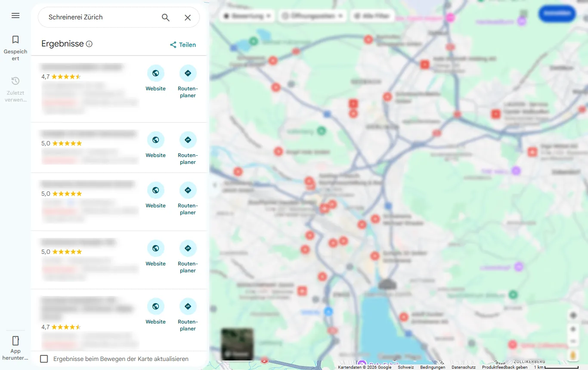Share the results via Teilen
Image resolution: width=588 pixels, height=370 pixels.
point(183,45)
